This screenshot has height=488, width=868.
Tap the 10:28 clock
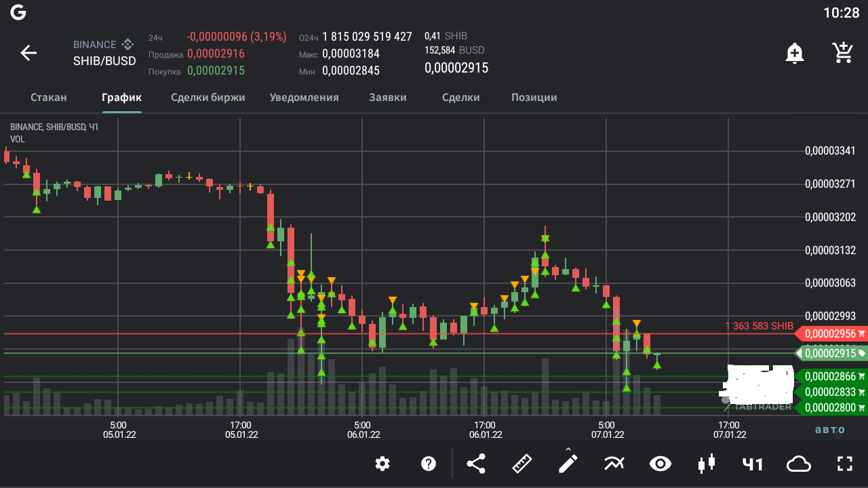(841, 12)
